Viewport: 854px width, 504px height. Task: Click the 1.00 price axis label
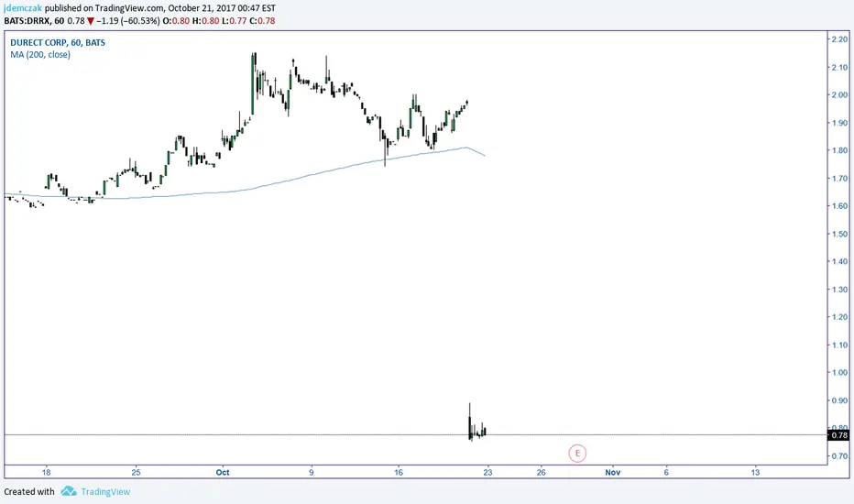[x=840, y=373]
